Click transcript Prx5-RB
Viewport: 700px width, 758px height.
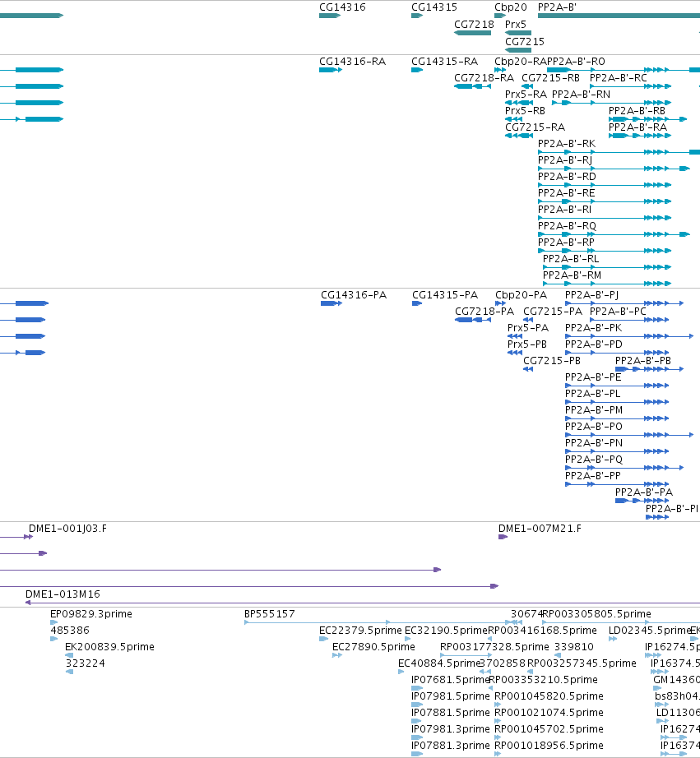tap(525, 111)
